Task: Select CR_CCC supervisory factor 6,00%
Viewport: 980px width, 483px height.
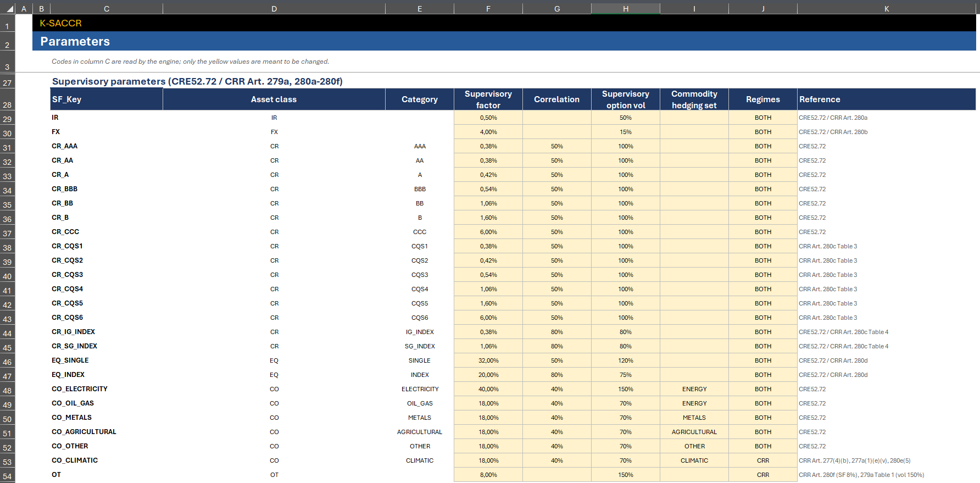Action: pyautogui.click(x=488, y=232)
